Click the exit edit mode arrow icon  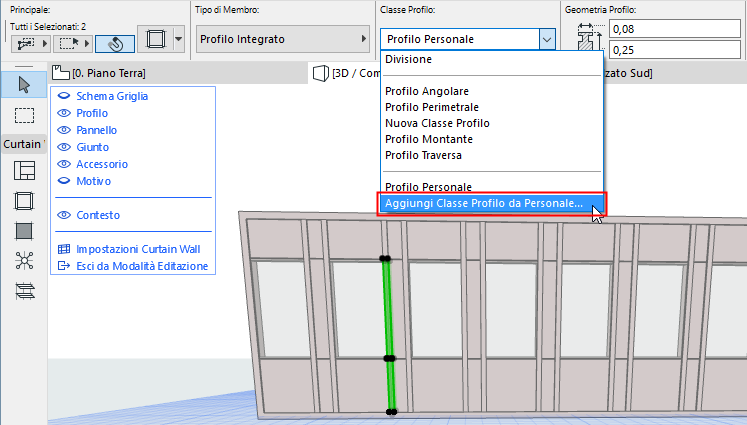click(64, 266)
